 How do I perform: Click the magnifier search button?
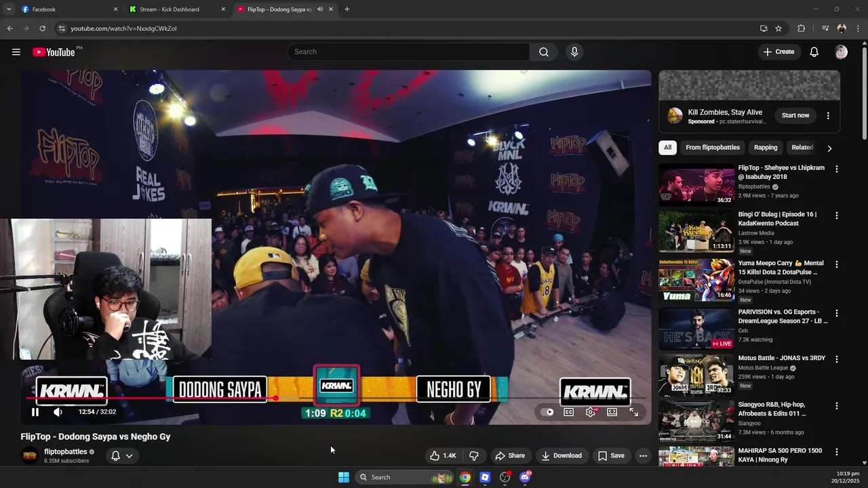click(544, 52)
